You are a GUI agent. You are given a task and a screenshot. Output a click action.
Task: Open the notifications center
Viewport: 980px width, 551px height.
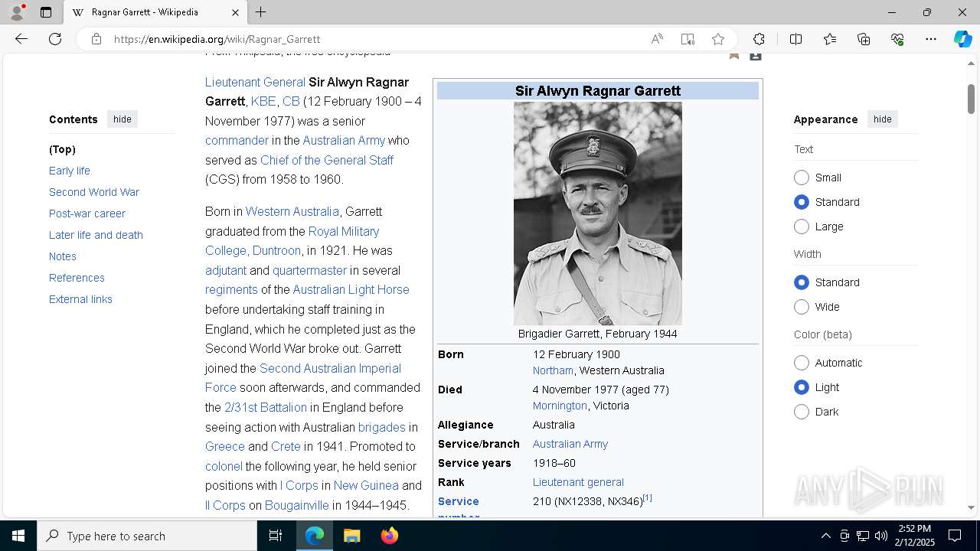click(x=955, y=536)
